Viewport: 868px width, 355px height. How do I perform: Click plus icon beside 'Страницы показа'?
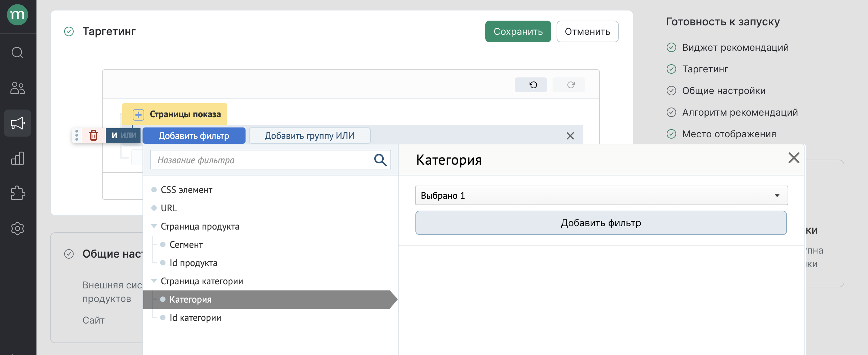point(138,115)
